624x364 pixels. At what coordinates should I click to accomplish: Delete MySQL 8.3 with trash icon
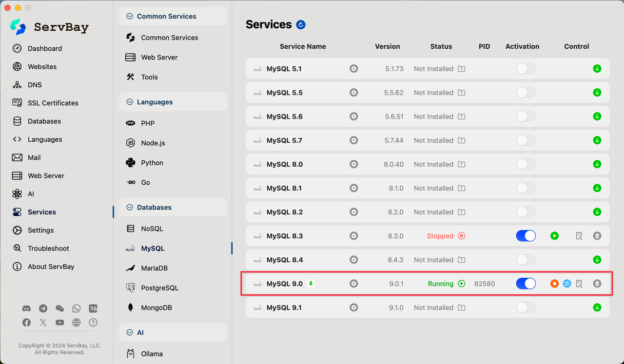pyautogui.click(x=597, y=236)
